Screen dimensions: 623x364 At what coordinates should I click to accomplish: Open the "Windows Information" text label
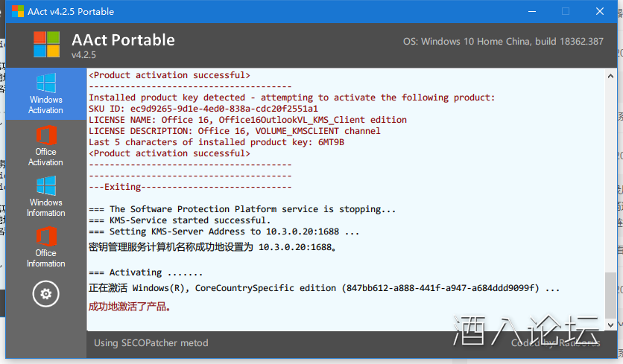tap(46, 208)
